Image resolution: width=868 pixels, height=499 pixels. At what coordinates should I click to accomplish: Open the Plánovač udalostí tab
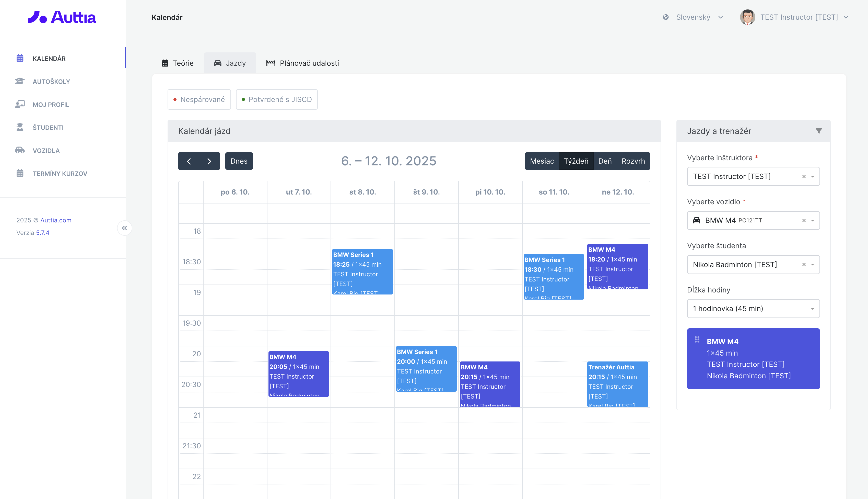[x=303, y=63]
